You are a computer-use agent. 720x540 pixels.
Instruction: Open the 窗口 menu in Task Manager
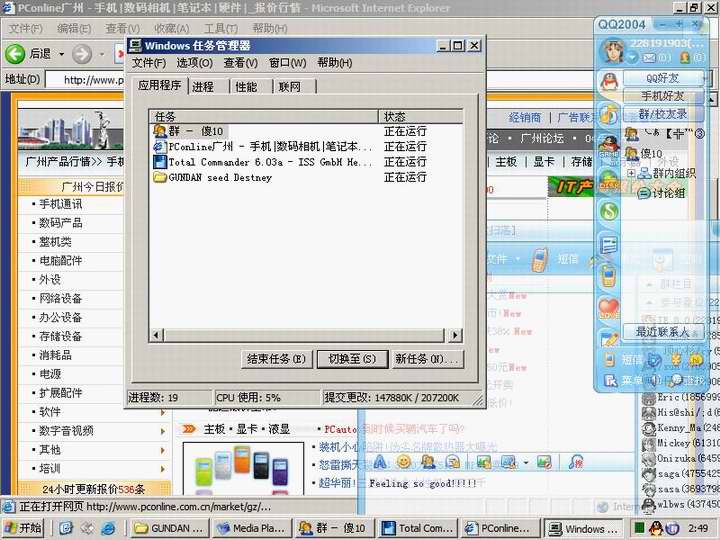pyautogui.click(x=287, y=62)
